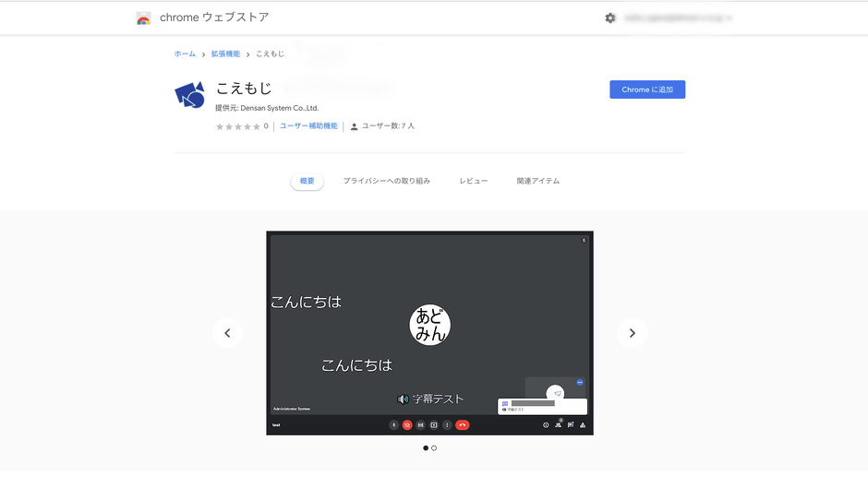This screenshot has width=868, height=488.
Task: Show the next screenshot with right arrow
Action: [632, 333]
